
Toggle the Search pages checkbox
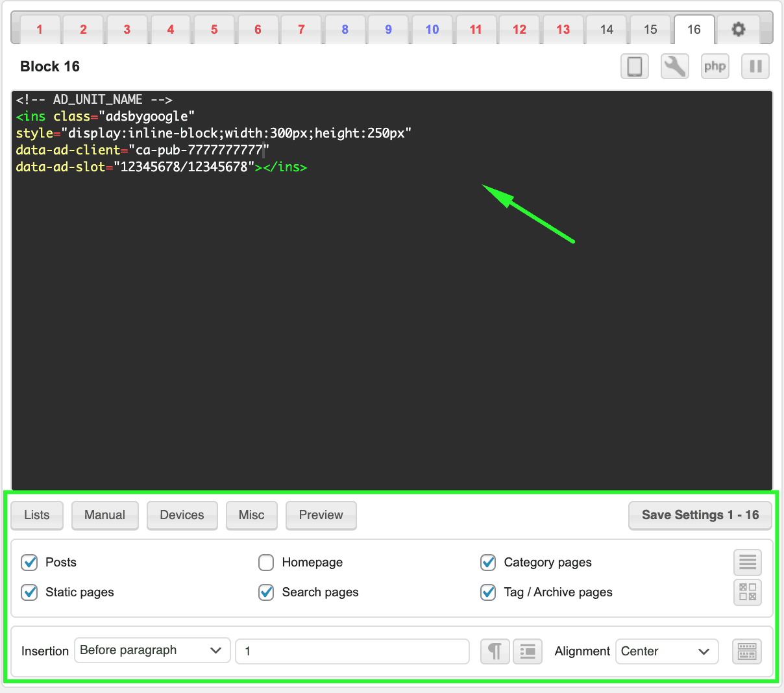[x=266, y=592]
